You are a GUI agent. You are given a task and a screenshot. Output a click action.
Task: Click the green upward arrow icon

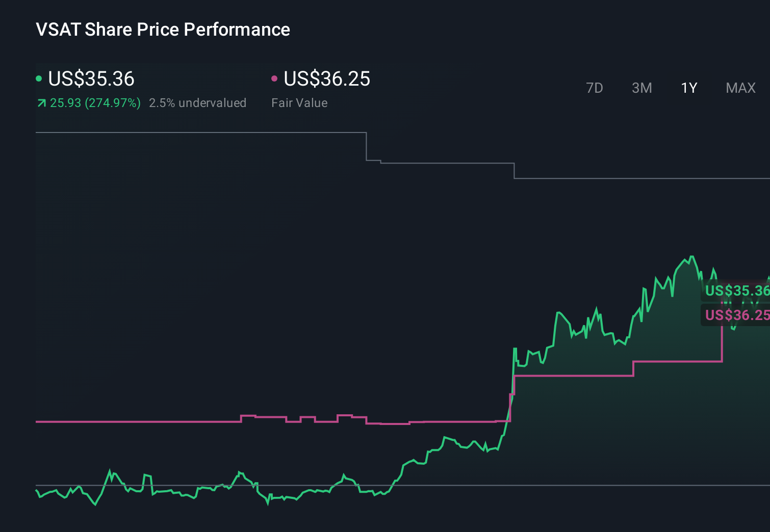[x=41, y=103]
